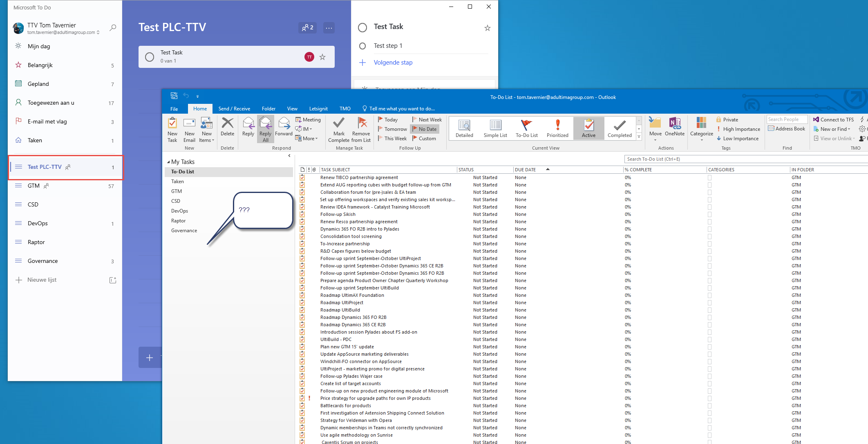Open the list options ellipsis menu
This screenshot has width=868, height=444.
(329, 28)
